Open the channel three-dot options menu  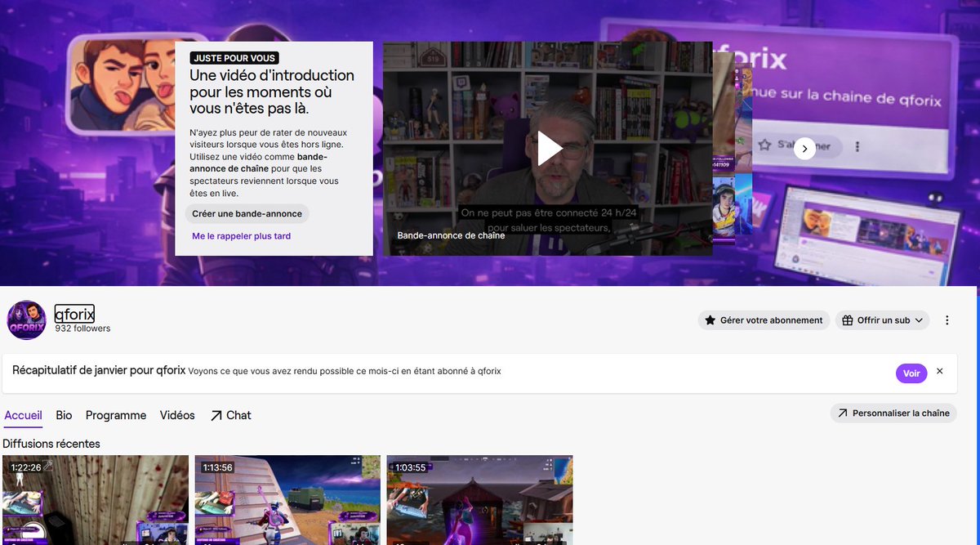(947, 320)
